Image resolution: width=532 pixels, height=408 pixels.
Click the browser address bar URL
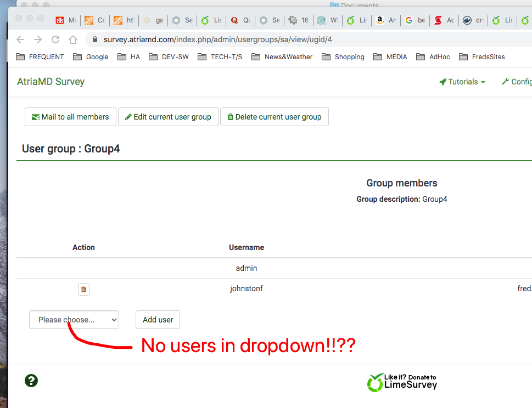[x=217, y=39]
